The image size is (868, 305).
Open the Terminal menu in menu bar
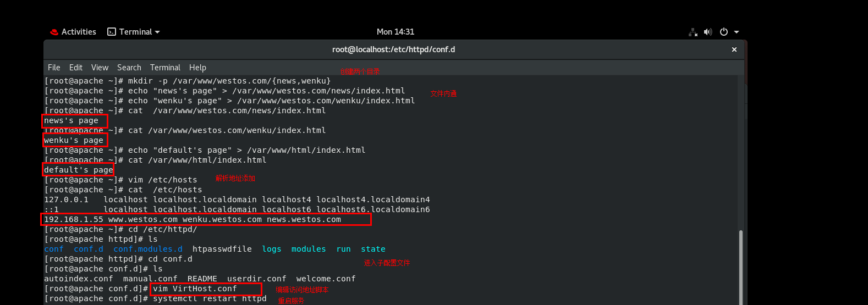(165, 68)
